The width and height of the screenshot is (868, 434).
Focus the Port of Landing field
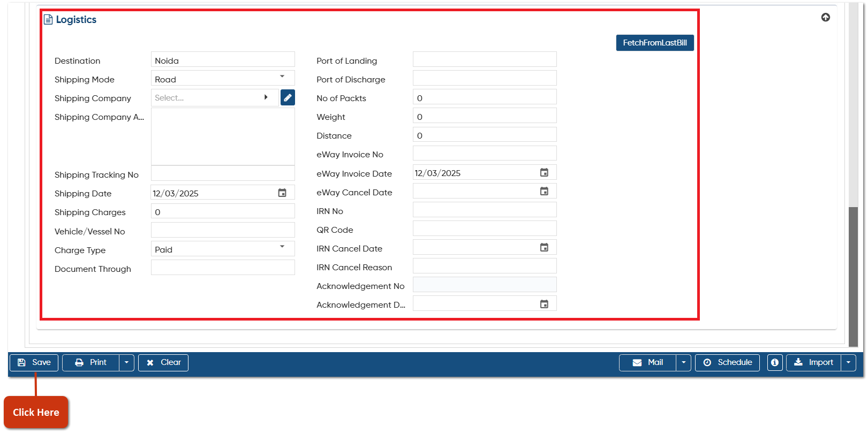click(x=485, y=59)
